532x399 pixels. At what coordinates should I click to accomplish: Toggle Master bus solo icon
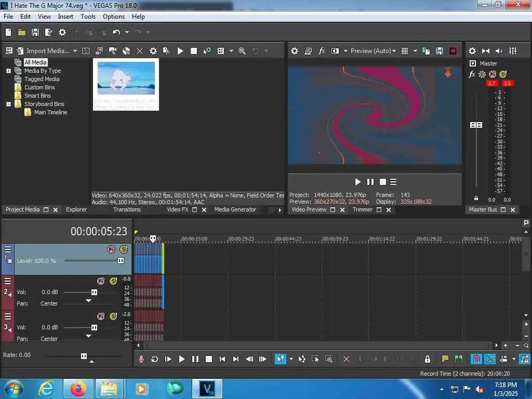(x=503, y=74)
